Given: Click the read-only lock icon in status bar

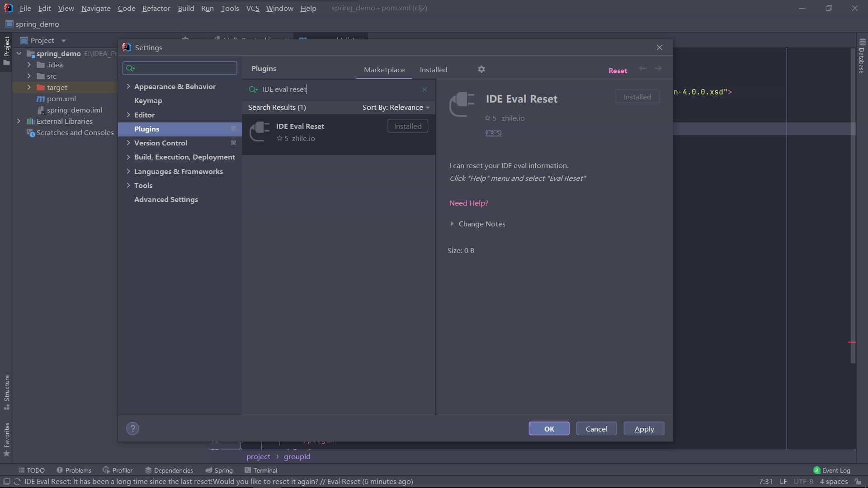Looking at the screenshot, I should [x=858, y=482].
